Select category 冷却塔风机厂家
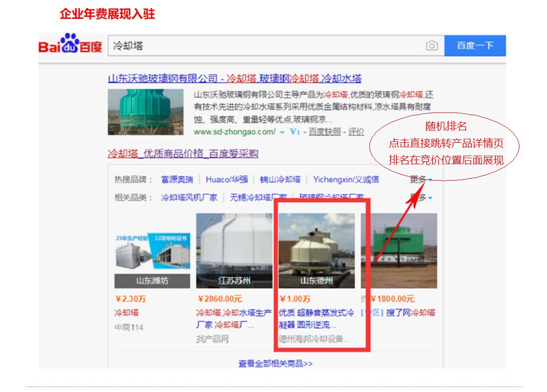Viewport: 547px width, 392px height. pos(189,197)
